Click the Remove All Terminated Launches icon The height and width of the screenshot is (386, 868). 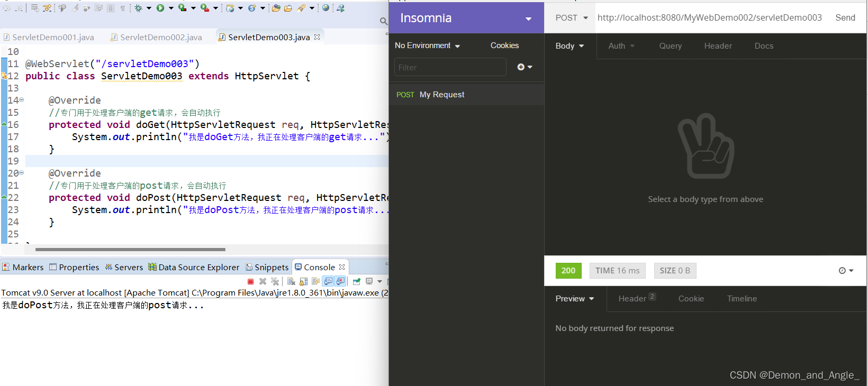(275, 282)
